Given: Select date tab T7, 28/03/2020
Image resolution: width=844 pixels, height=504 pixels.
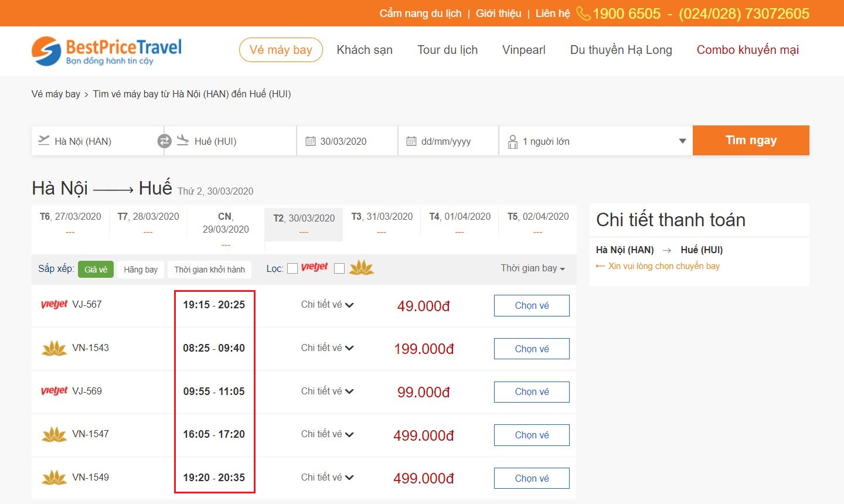Looking at the screenshot, I should coord(148,223).
